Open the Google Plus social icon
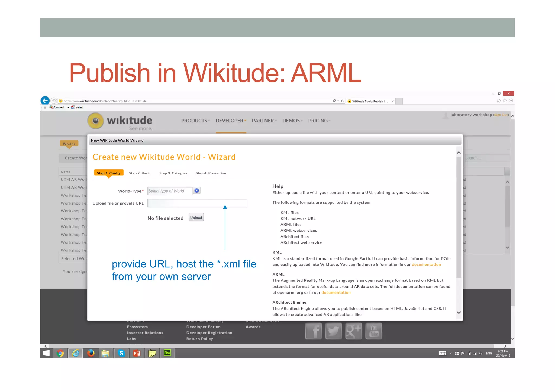This screenshot has width=555, height=392. pos(354,331)
